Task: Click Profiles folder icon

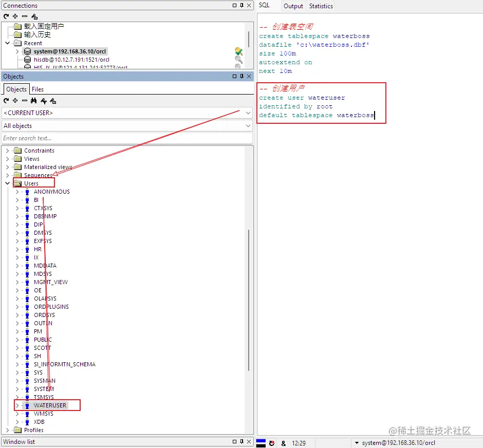Action: (18, 430)
